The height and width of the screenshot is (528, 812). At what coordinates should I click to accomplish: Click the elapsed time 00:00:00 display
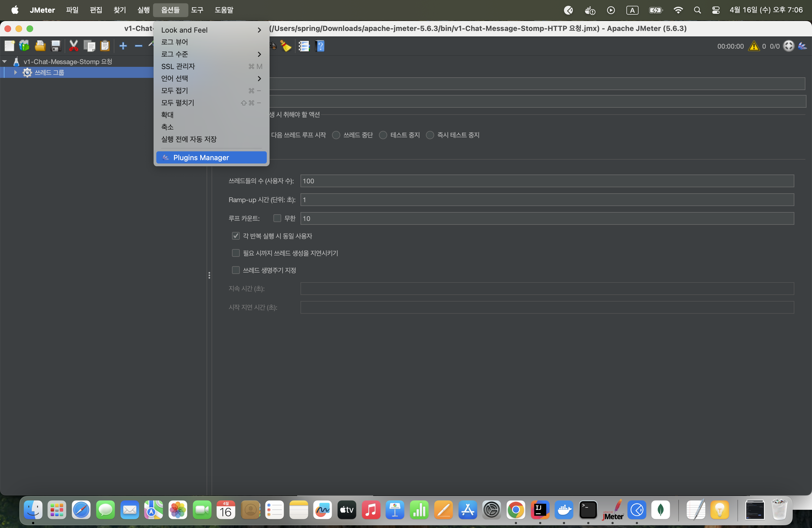click(731, 46)
